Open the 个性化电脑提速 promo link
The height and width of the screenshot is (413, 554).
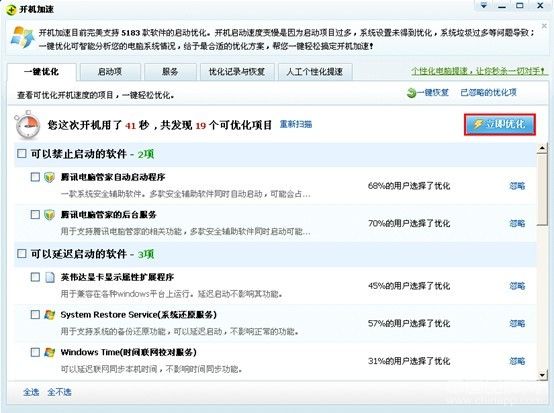pyautogui.click(x=479, y=71)
